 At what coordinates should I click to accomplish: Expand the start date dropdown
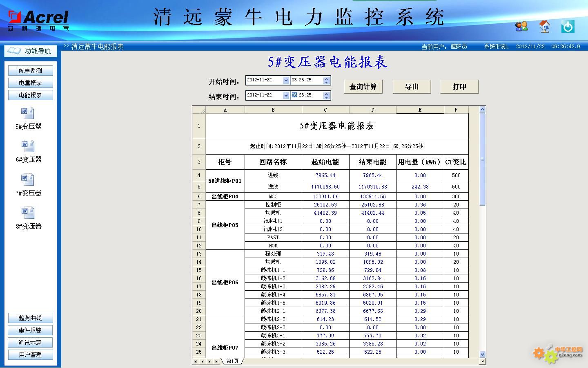point(286,81)
